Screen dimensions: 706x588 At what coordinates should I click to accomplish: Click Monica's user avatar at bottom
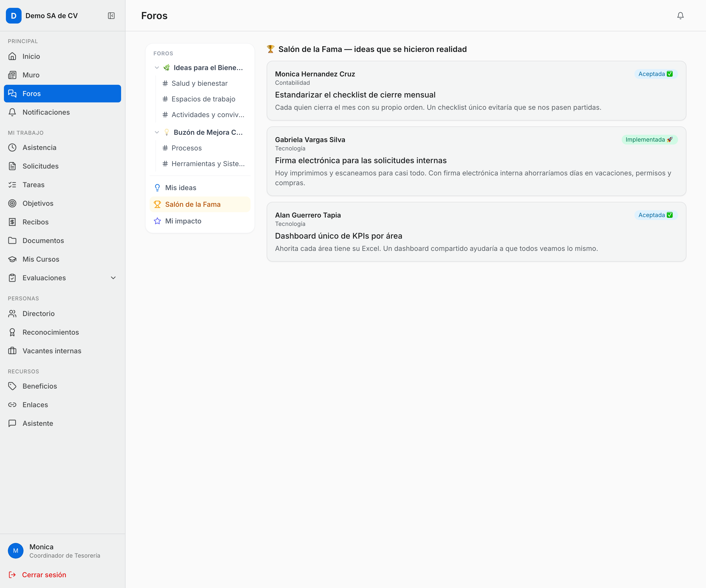click(16, 551)
